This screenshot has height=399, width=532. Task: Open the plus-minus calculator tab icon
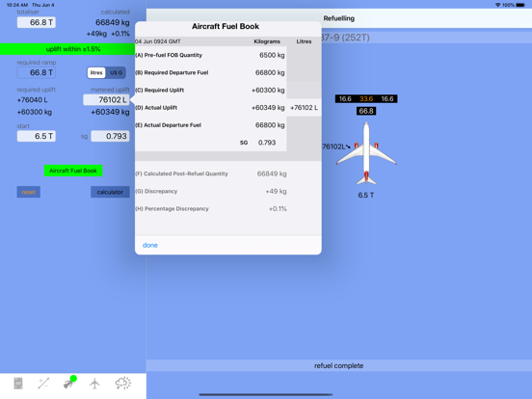point(43,384)
